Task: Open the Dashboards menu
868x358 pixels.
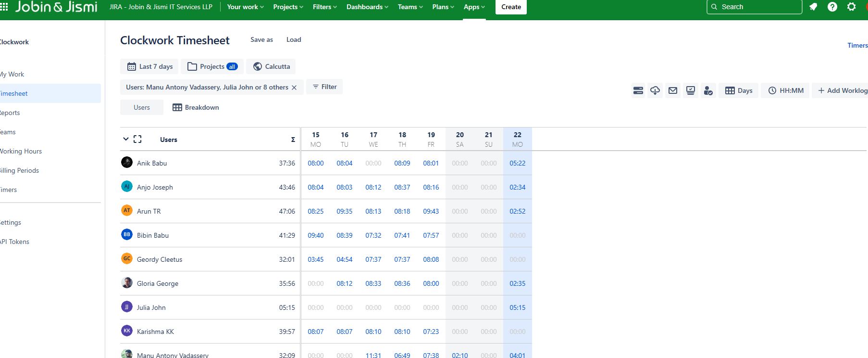Action: pos(367,7)
